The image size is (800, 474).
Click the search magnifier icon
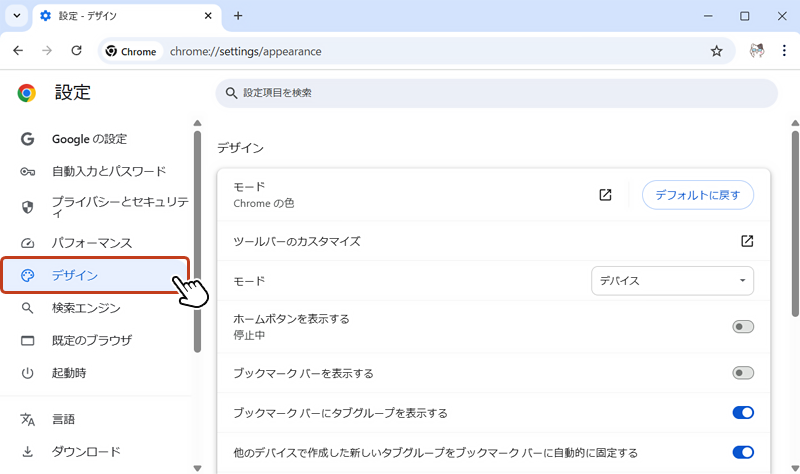point(231,93)
